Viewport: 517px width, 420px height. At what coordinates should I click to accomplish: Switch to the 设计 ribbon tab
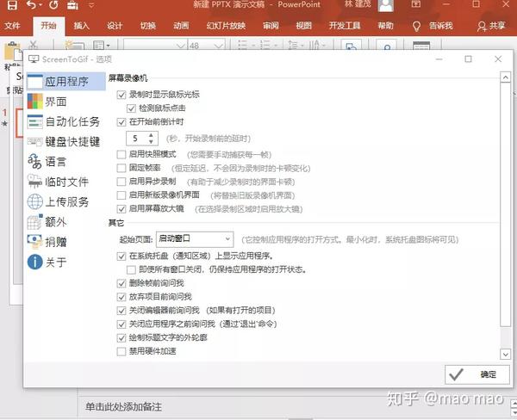click(115, 26)
